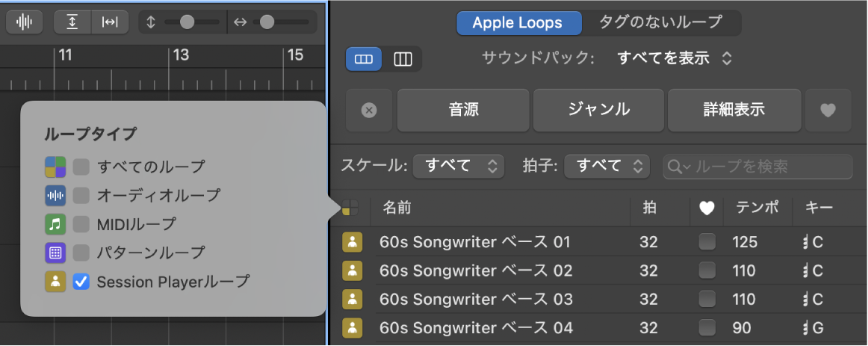Favorite the ベース 02 loop checkbox

(707, 271)
